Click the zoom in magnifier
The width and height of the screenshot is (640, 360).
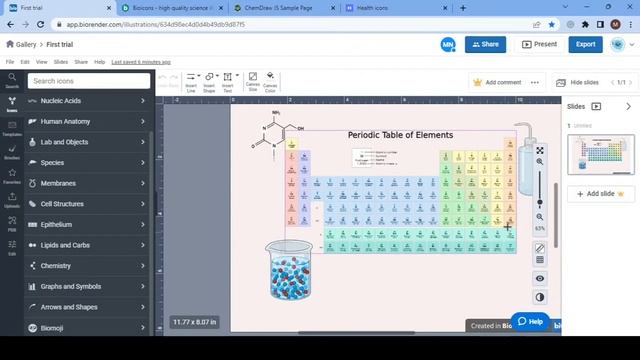tap(540, 162)
